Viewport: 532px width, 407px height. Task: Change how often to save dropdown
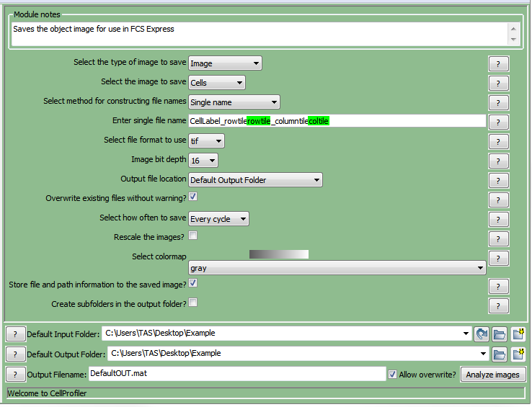[219, 218]
